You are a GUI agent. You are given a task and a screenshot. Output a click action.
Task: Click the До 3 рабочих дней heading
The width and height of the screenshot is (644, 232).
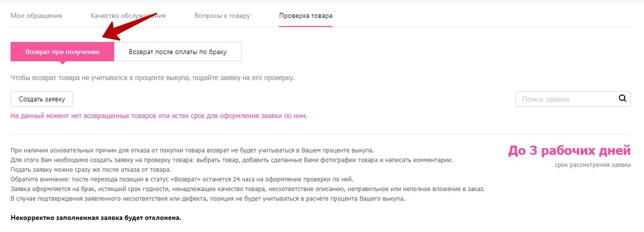tap(569, 151)
